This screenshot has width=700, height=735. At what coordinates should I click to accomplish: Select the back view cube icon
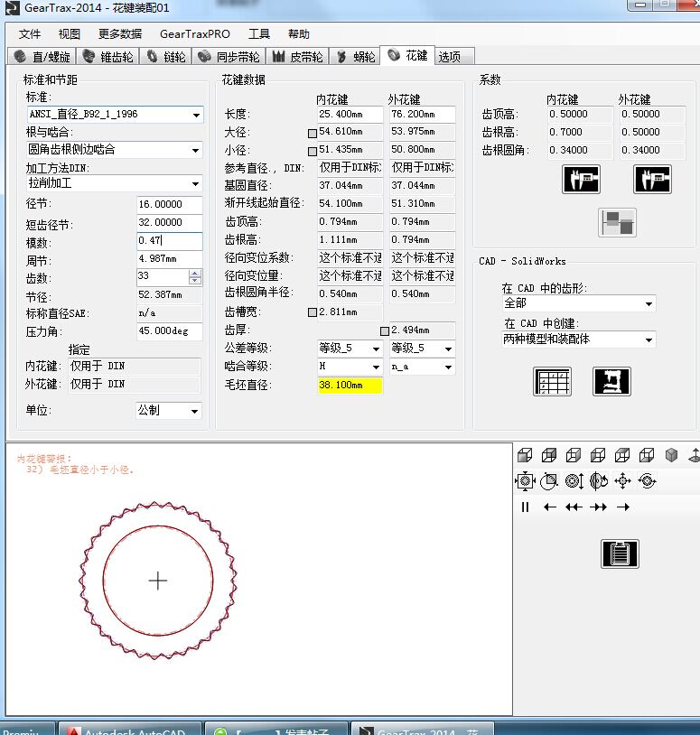pos(549,455)
